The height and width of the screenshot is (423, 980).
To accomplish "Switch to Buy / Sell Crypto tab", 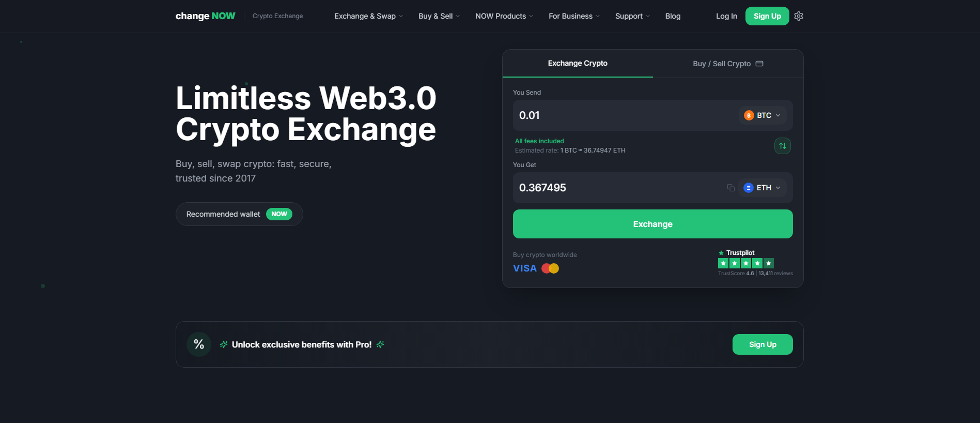I will coord(728,64).
